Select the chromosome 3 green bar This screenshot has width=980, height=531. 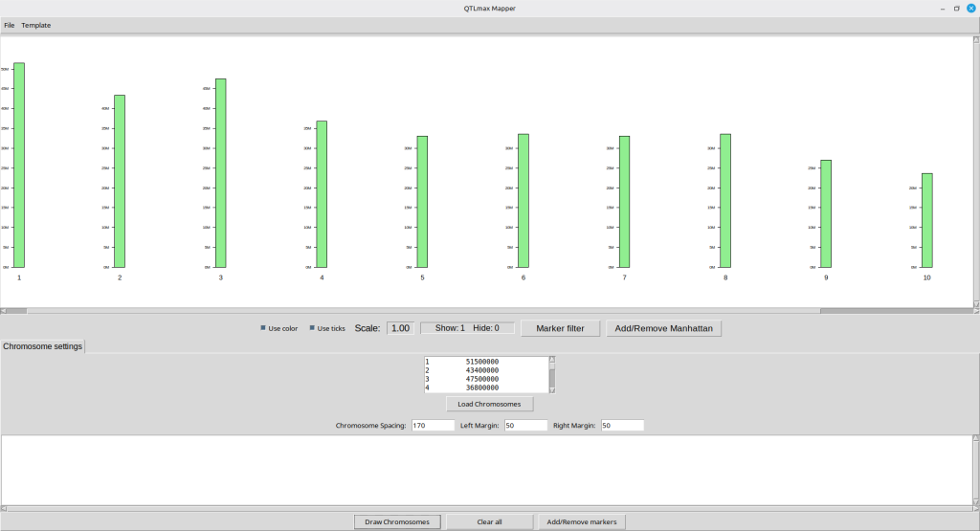tap(221, 172)
